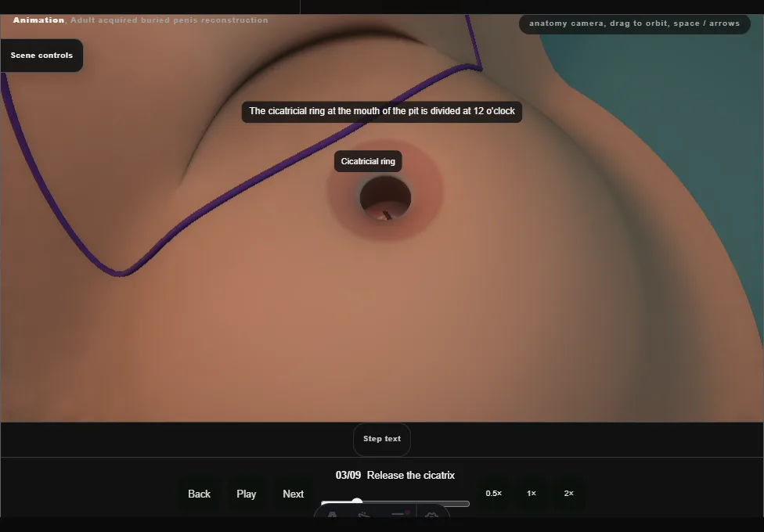
Task: Set playback speed to 0.5×
Action: (x=494, y=494)
